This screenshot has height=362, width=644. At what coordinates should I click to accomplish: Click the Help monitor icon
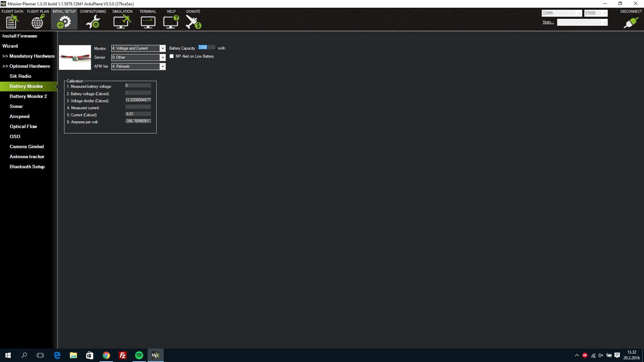point(171,22)
